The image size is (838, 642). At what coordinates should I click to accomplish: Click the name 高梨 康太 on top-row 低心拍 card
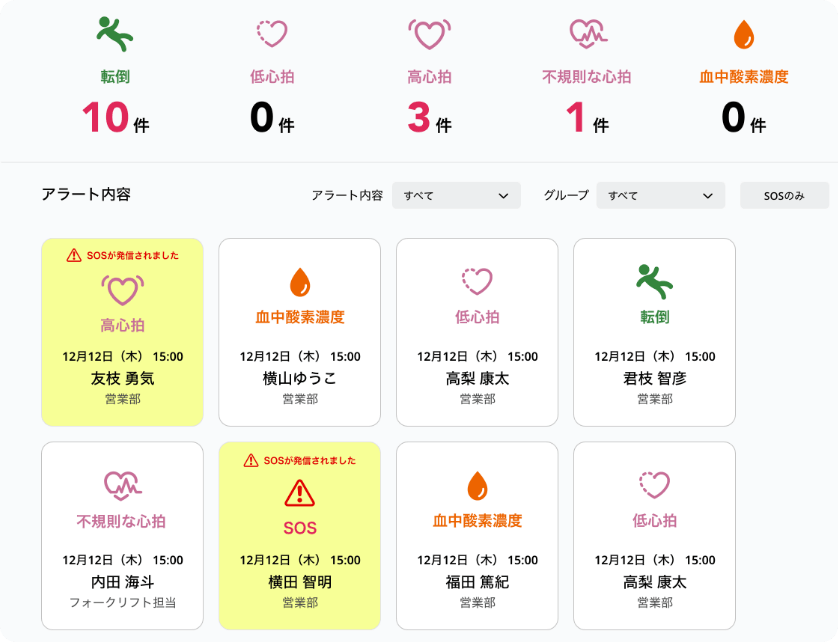[x=477, y=379]
